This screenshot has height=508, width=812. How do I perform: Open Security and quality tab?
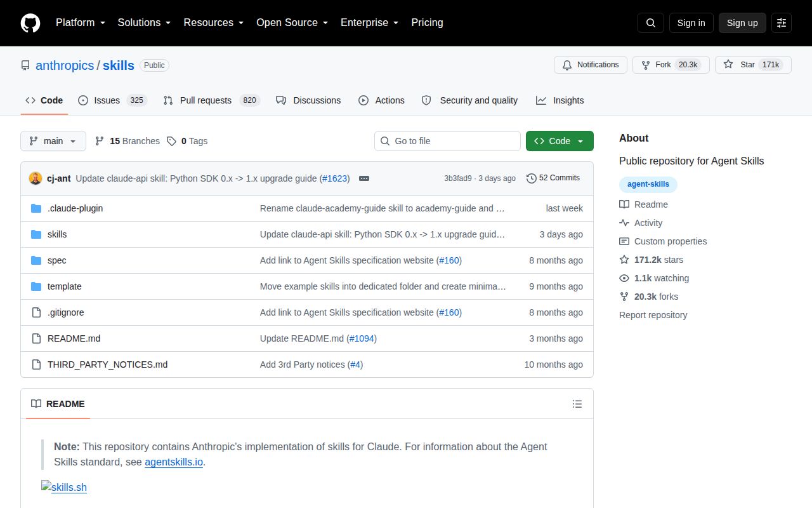coord(469,100)
